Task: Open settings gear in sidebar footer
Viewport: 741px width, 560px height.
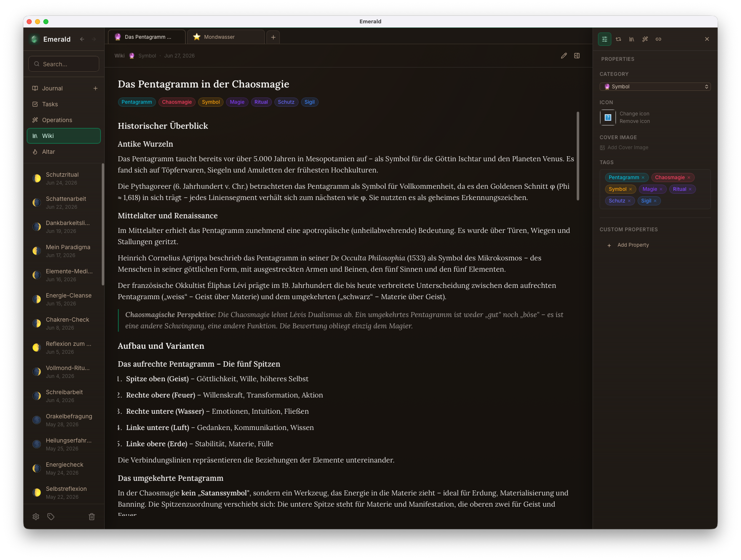Action: point(36,517)
